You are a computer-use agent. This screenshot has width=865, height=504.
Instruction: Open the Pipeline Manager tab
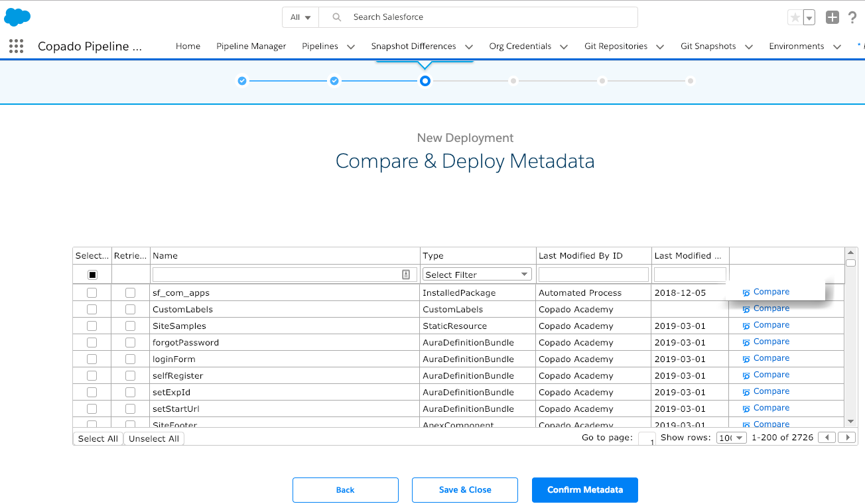click(x=251, y=46)
